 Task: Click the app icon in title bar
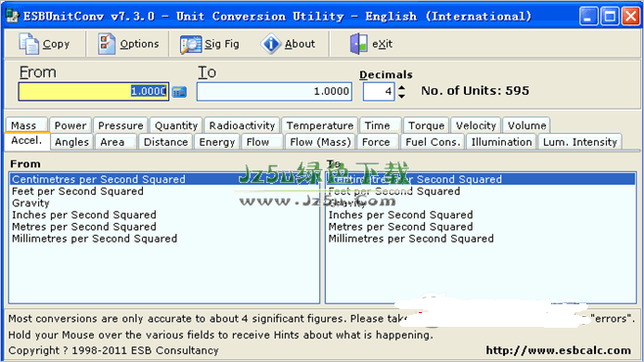pos(13,16)
